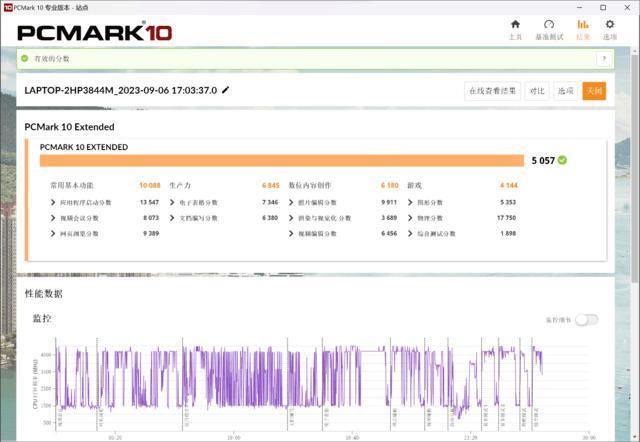Click the Monitoring (监控) heading
Screen dimensions: 640x442
pos(42,318)
